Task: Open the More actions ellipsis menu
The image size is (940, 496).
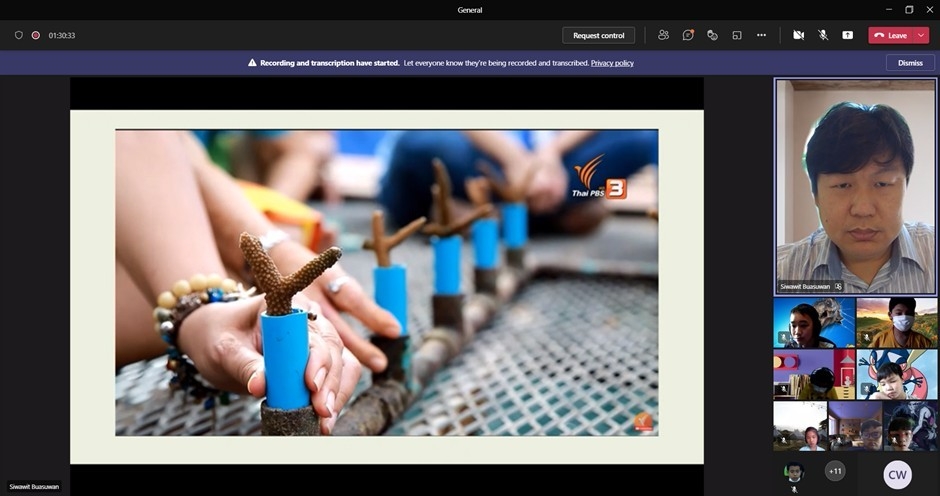Action: point(761,35)
